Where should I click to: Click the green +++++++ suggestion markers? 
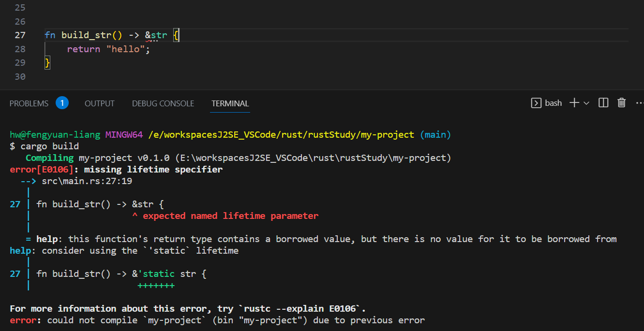click(156, 286)
